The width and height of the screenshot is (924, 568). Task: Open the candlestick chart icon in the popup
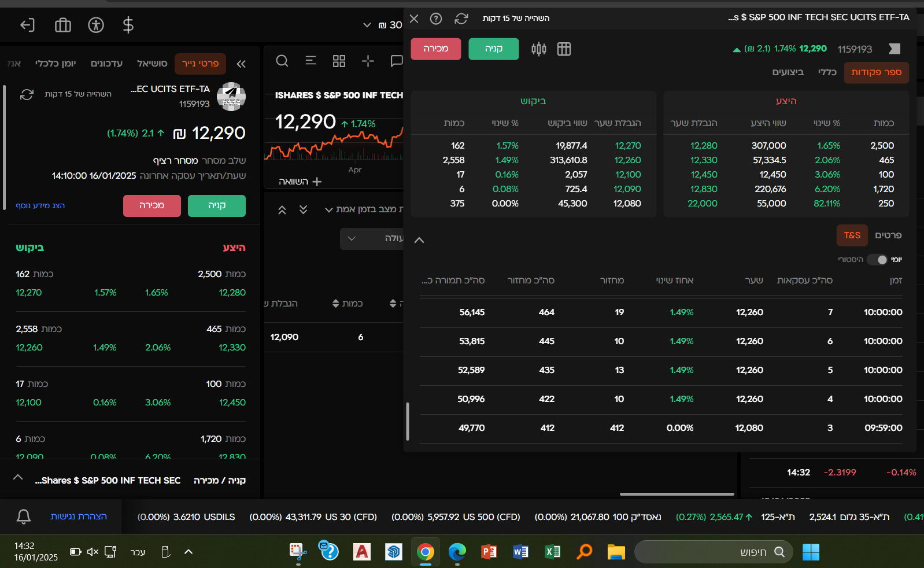pyautogui.click(x=538, y=49)
